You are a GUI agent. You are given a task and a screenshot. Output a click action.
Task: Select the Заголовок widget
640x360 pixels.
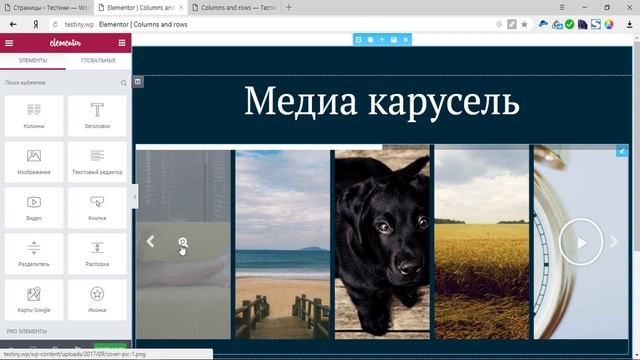pyautogui.click(x=97, y=116)
